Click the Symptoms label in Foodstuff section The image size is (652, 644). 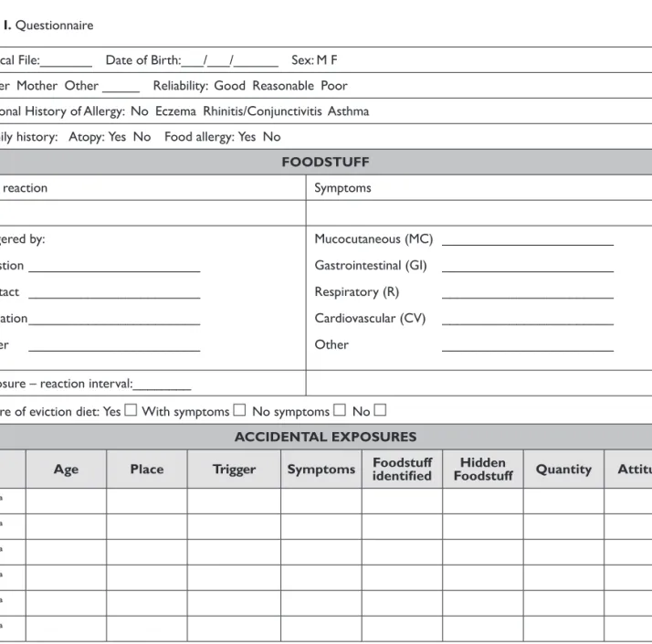342,188
